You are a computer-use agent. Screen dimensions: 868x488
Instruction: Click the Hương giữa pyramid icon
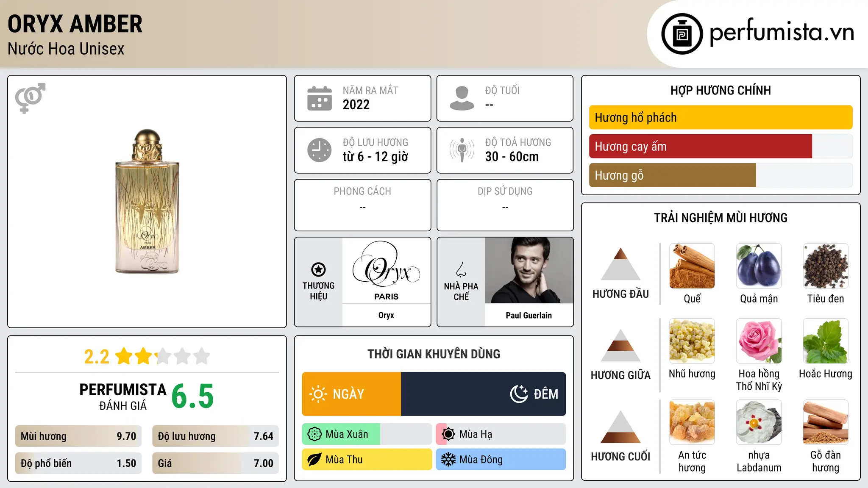621,345
